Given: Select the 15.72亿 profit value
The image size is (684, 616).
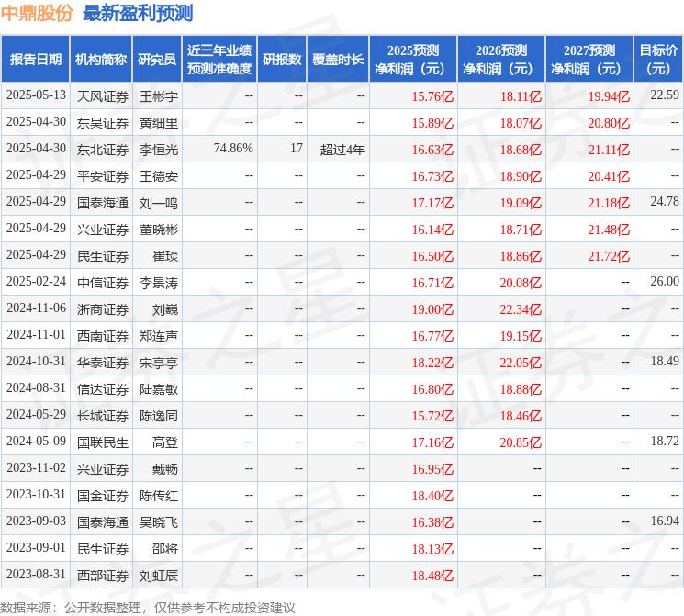Looking at the screenshot, I should tap(432, 416).
